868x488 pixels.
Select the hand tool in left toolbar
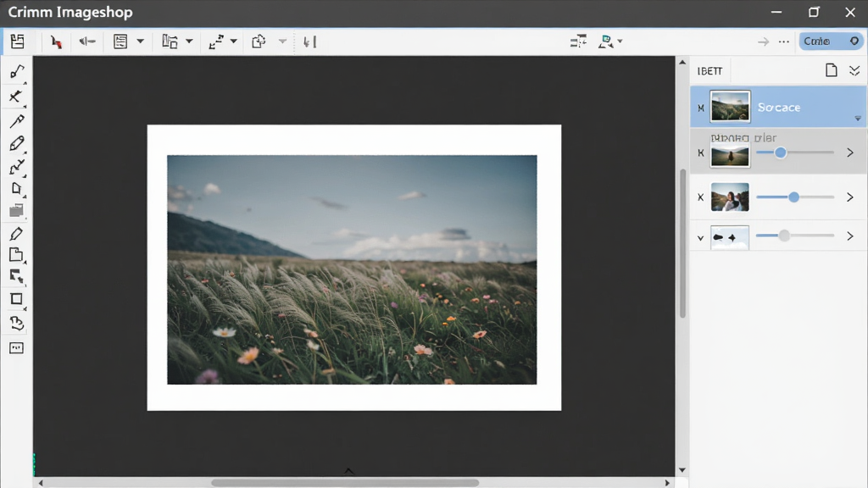pyautogui.click(x=17, y=323)
